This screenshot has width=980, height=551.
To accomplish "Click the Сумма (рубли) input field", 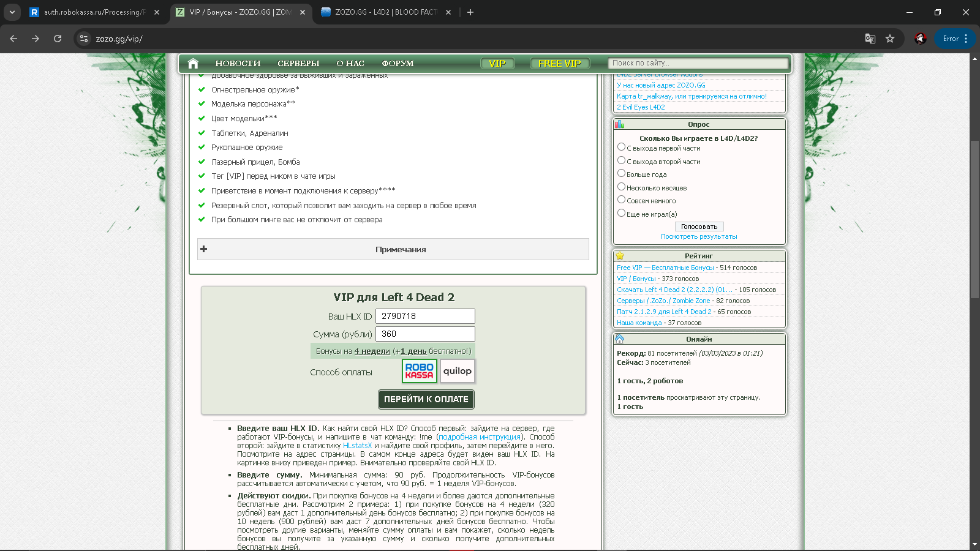I will pos(425,334).
